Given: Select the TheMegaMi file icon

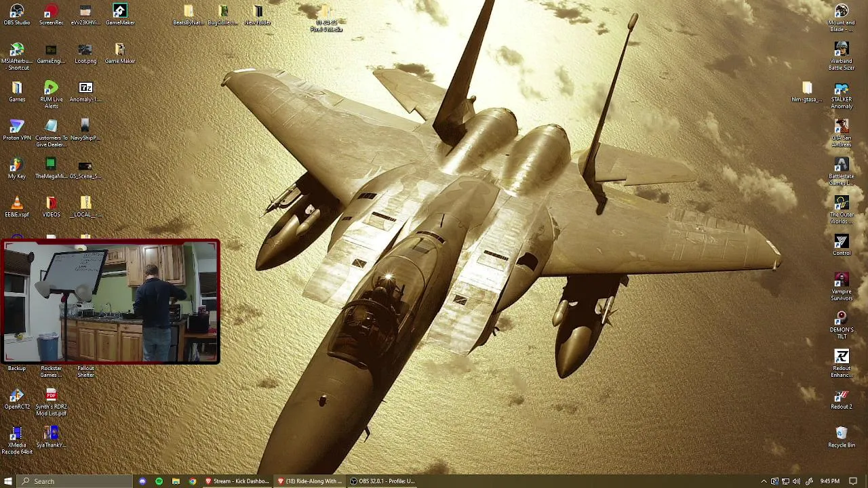Looking at the screenshot, I should tap(51, 169).
